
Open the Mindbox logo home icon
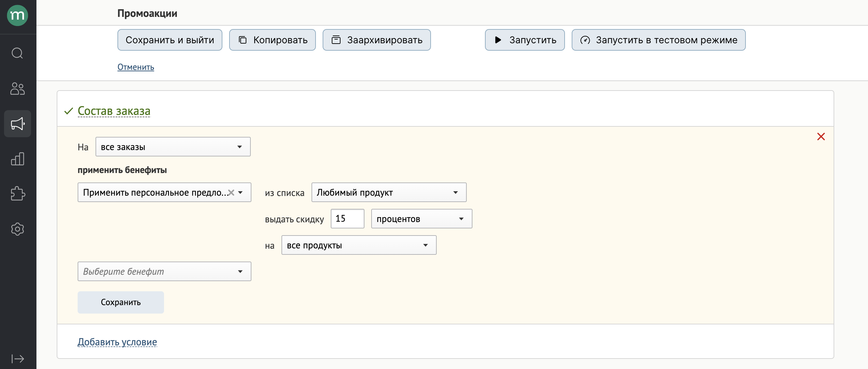click(x=18, y=15)
